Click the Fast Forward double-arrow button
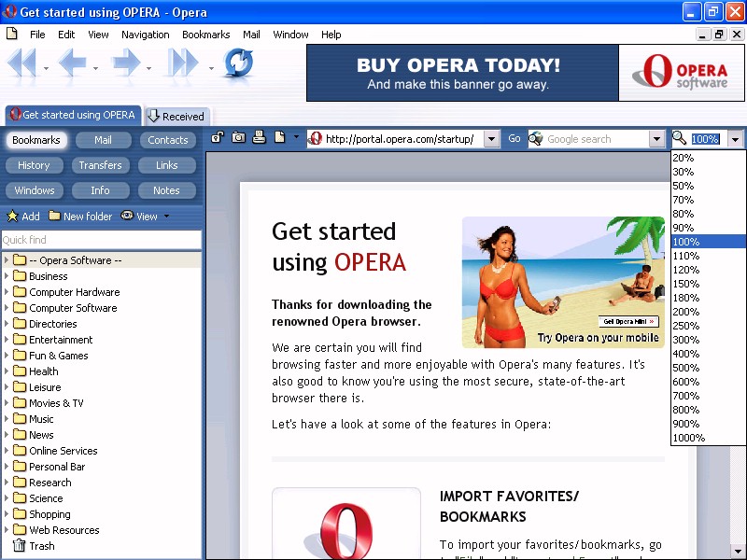Viewport: 747px width, 560px height. pyautogui.click(x=182, y=63)
